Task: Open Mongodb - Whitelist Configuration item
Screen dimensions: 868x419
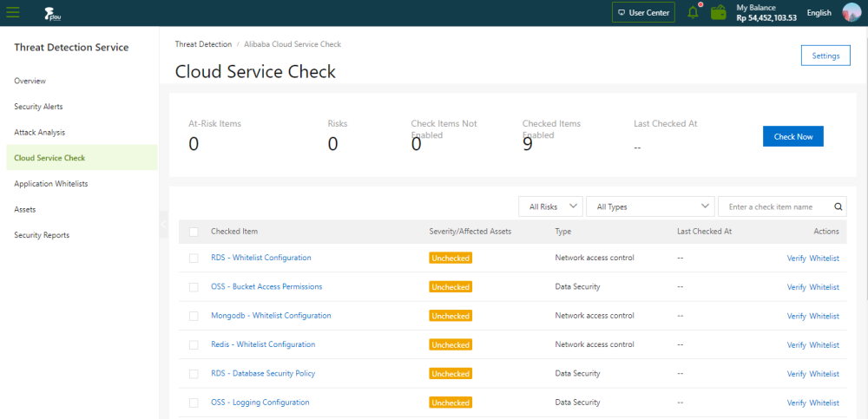Action: 271,316
